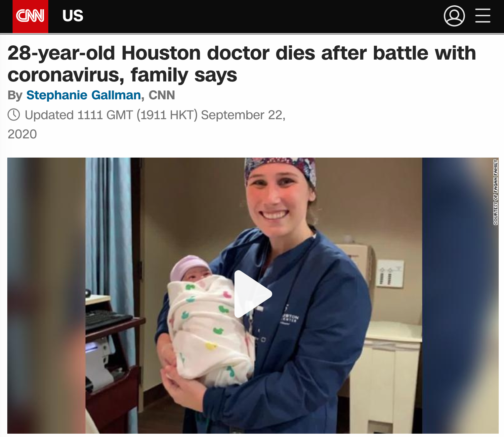Click the year 2020 in the date line
Viewport: 504px width, 437px height.
tap(22, 134)
